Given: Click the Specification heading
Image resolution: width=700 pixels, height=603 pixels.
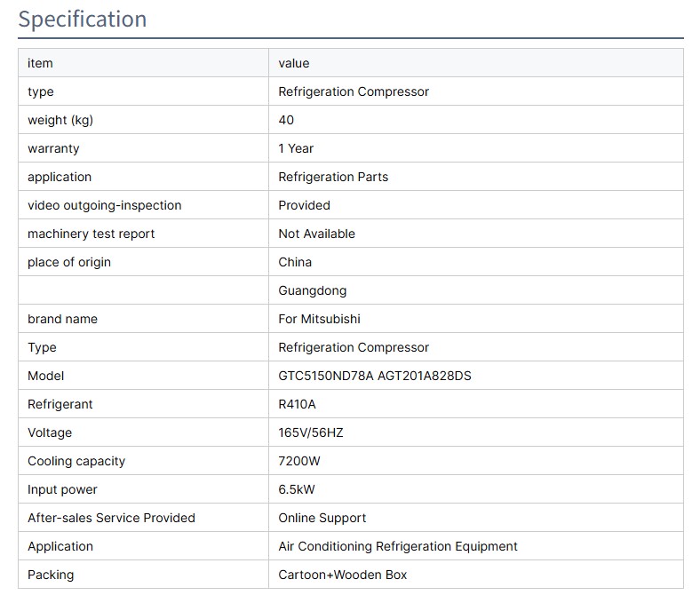Looking at the screenshot, I should 83,19.
